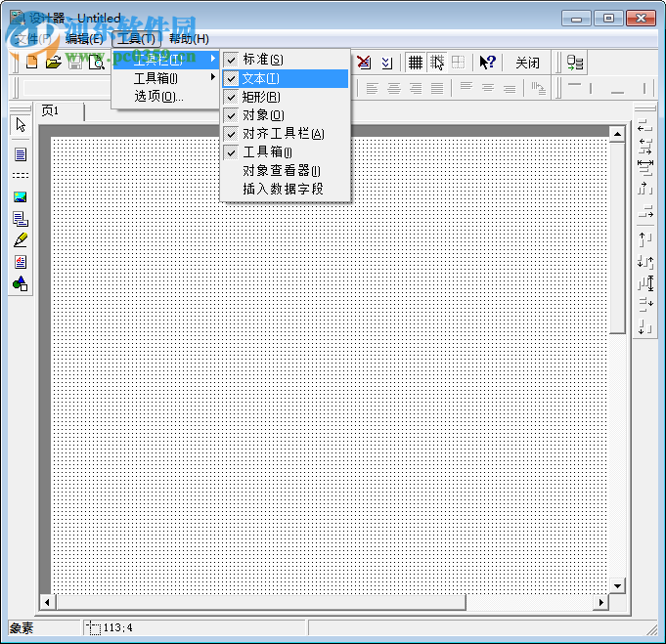This screenshot has height=644, width=666.
Task: Toggle the 对象(O) toolbar option
Action: tap(286, 115)
